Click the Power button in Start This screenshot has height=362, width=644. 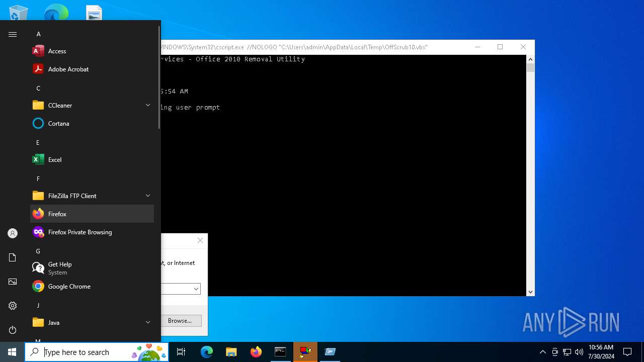coord(13,330)
